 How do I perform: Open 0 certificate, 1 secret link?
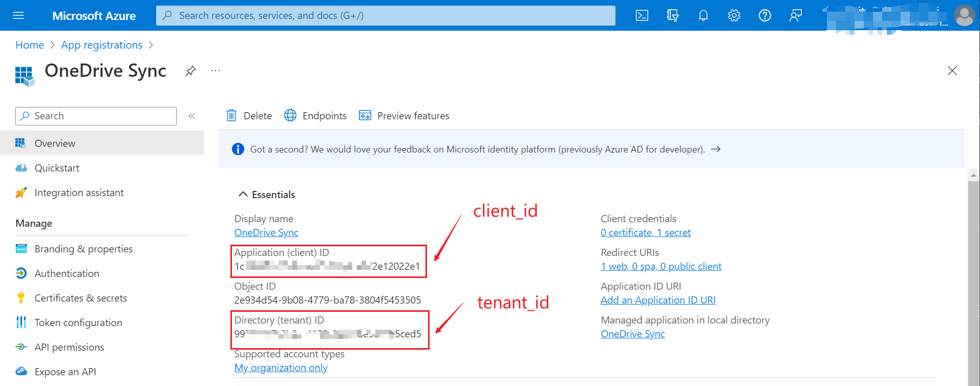coord(646,232)
